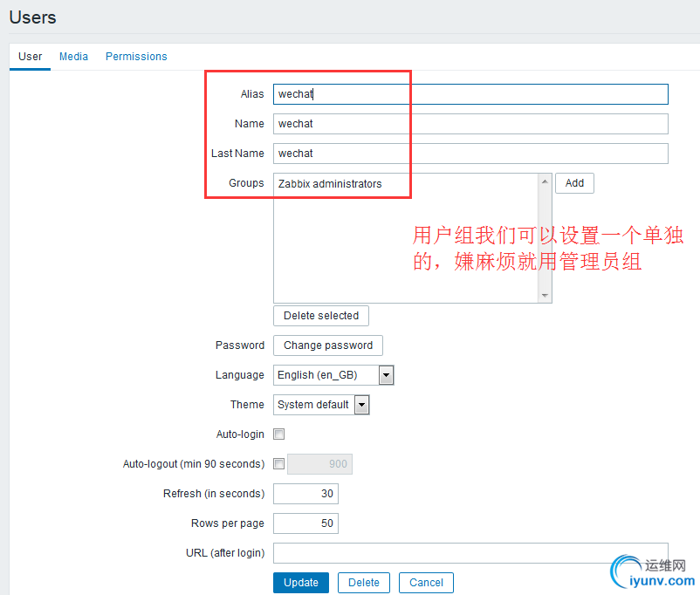
Task: Click the Refresh seconds field showing 30
Action: pyautogui.click(x=305, y=494)
